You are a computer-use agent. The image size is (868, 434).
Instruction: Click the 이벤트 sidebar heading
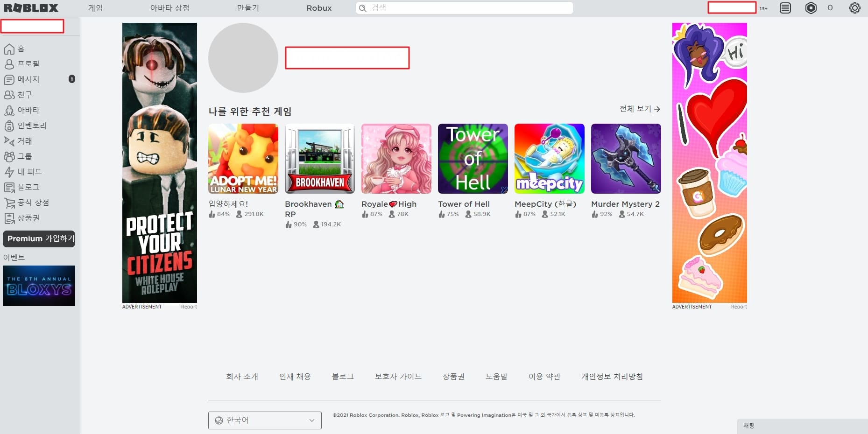point(14,258)
